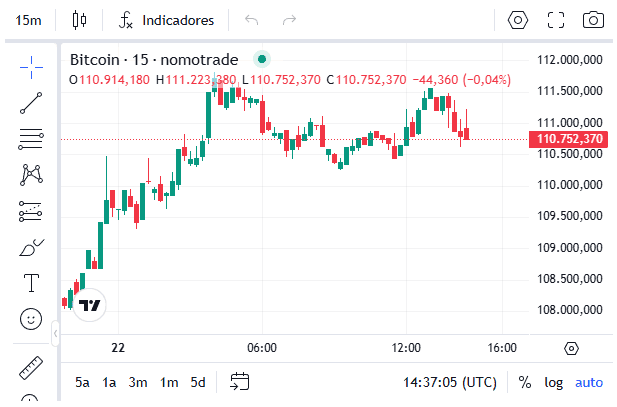Screen dimensions: 617x407
Task: Set range to 1m
Action: click(x=169, y=382)
